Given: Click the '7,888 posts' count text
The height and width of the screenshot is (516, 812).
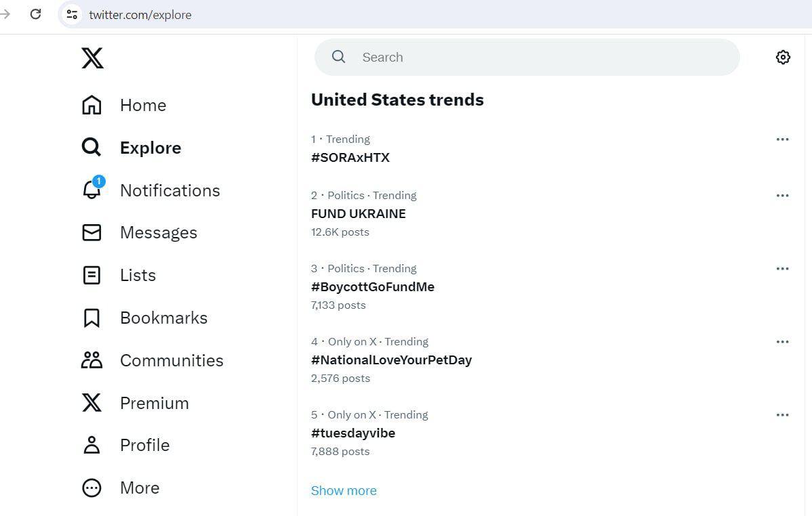Looking at the screenshot, I should (x=340, y=451).
